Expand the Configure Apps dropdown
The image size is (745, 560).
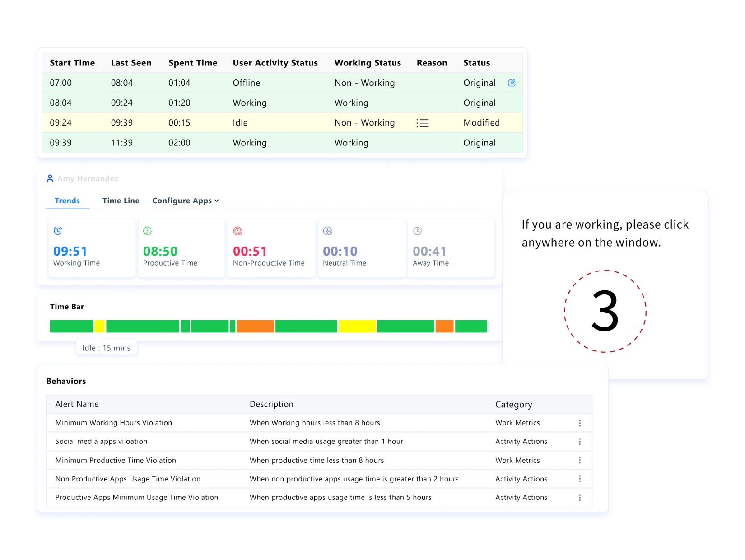(185, 201)
